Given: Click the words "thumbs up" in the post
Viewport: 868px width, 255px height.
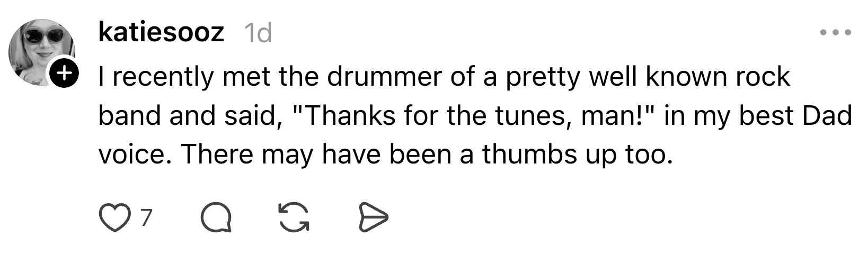Looking at the screenshot, I should click(x=545, y=154).
